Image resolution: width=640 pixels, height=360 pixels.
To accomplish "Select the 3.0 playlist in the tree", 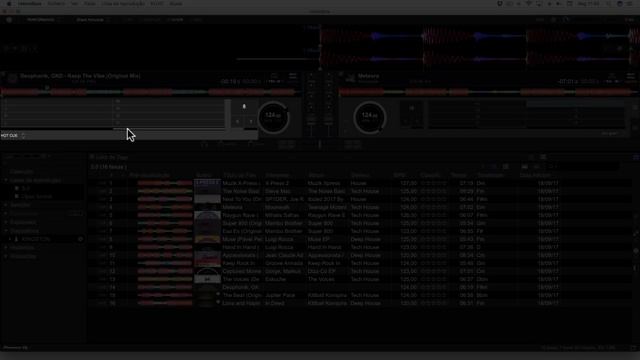I will point(26,189).
